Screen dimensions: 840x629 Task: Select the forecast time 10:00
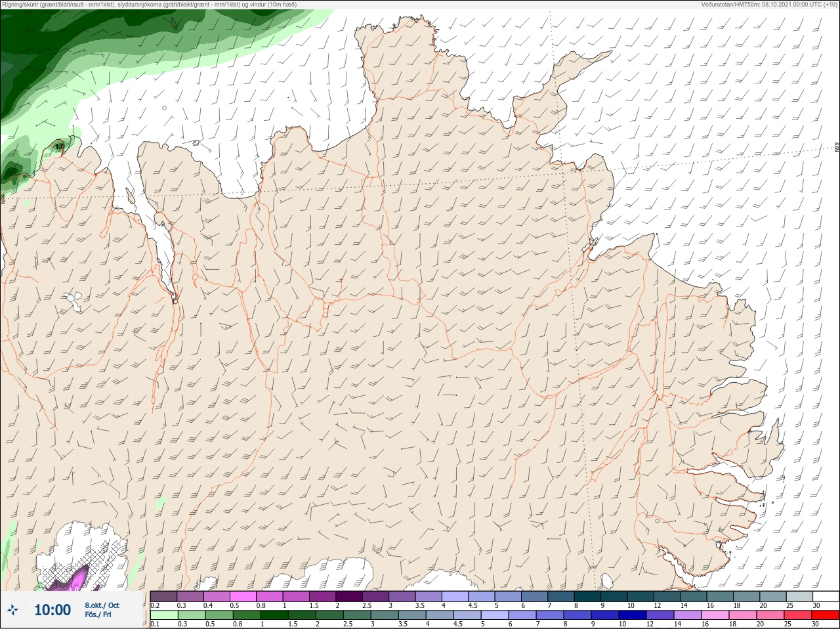pyautogui.click(x=52, y=610)
